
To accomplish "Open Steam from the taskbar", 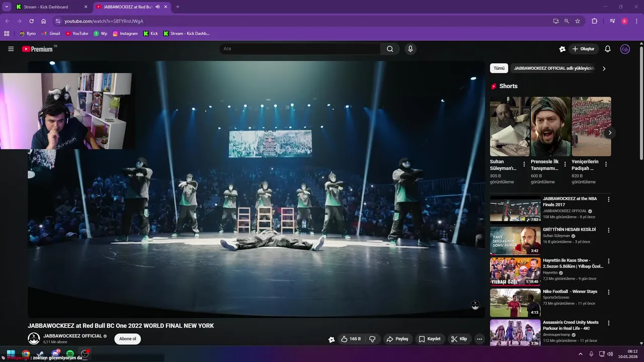I will [40, 353].
